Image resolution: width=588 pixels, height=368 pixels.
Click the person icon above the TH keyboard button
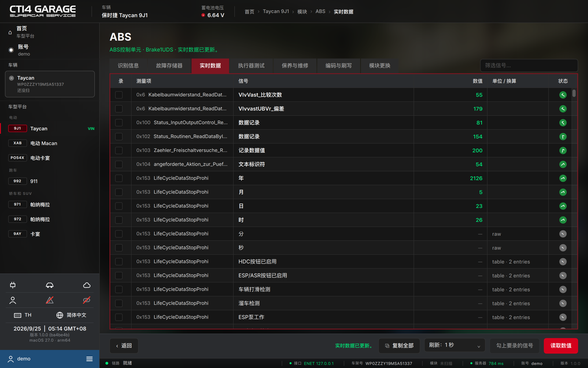coord(13,300)
